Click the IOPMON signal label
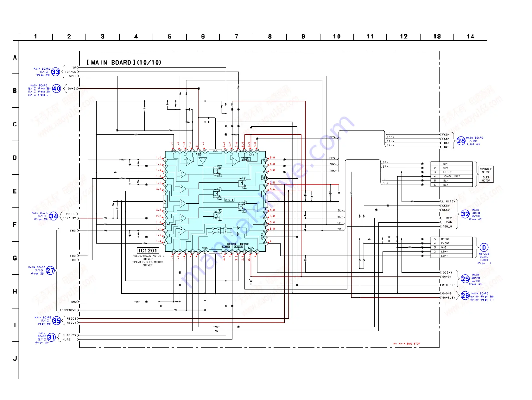 click(71, 72)
